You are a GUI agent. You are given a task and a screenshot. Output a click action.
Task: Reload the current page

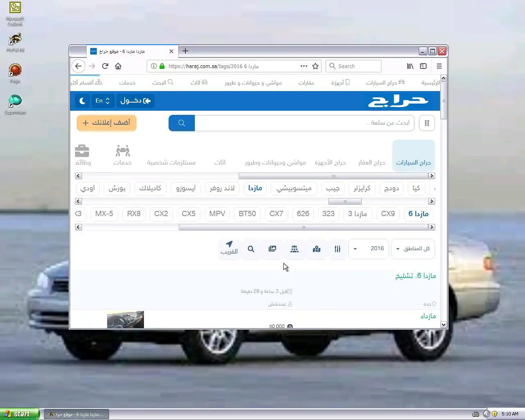pyautogui.click(x=105, y=66)
